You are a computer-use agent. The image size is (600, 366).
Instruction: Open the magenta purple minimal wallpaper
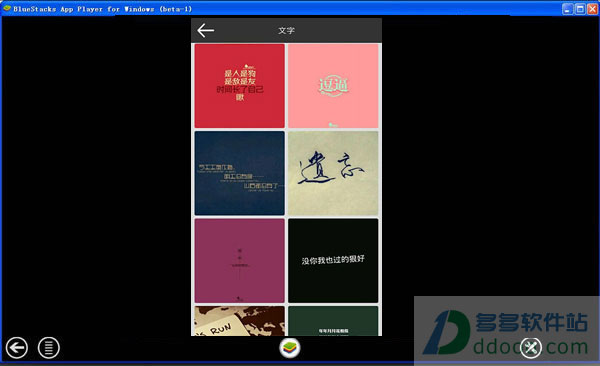click(x=240, y=261)
